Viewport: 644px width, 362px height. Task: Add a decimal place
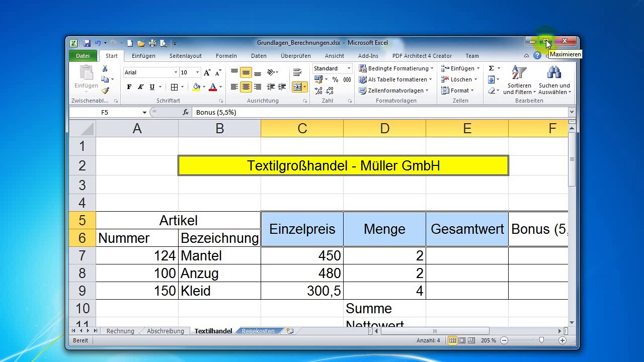pos(318,90)
